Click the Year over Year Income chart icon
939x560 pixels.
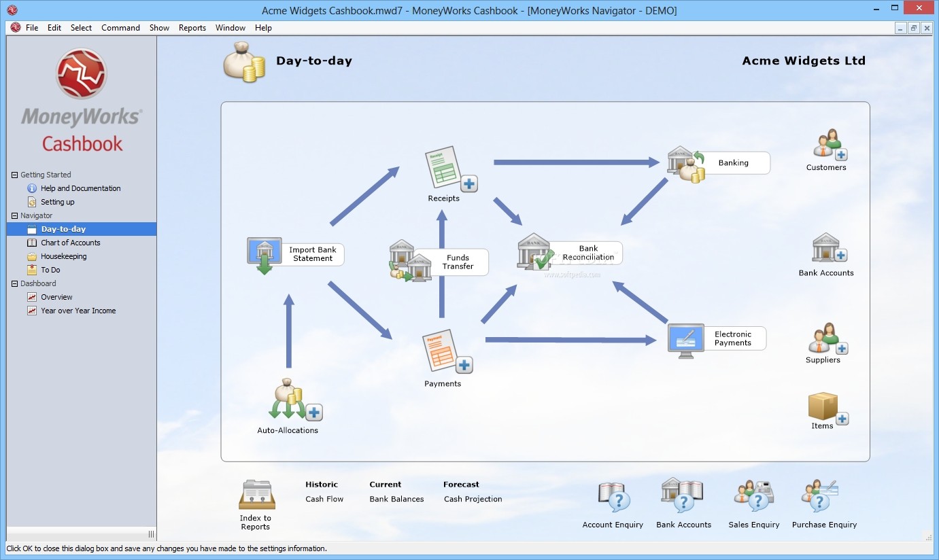point(32,311)
